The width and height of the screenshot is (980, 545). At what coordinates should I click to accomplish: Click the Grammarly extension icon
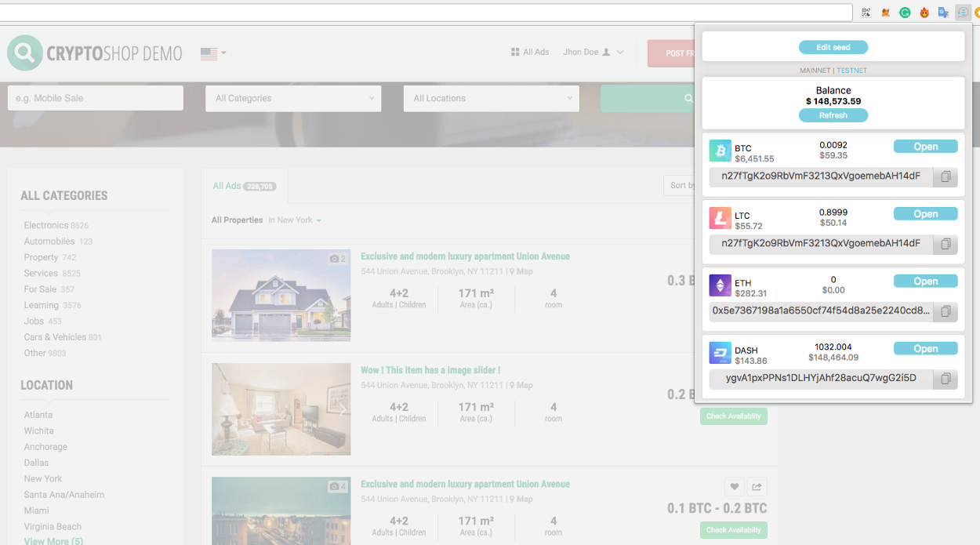point(905,13)
